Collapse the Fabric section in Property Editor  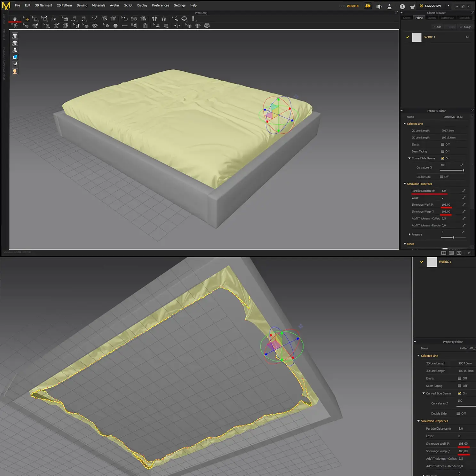click(x=405, y=244)
